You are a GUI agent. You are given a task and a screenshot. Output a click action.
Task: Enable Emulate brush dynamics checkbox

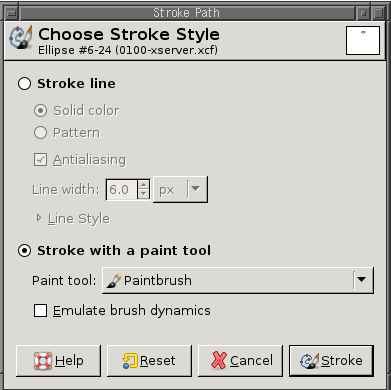40,311
